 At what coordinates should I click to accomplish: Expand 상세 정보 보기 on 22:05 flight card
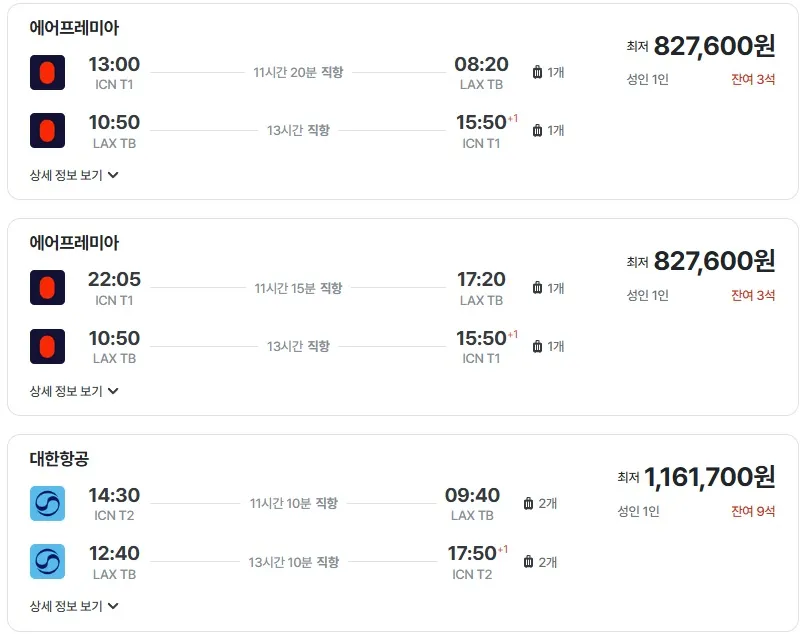74,391
